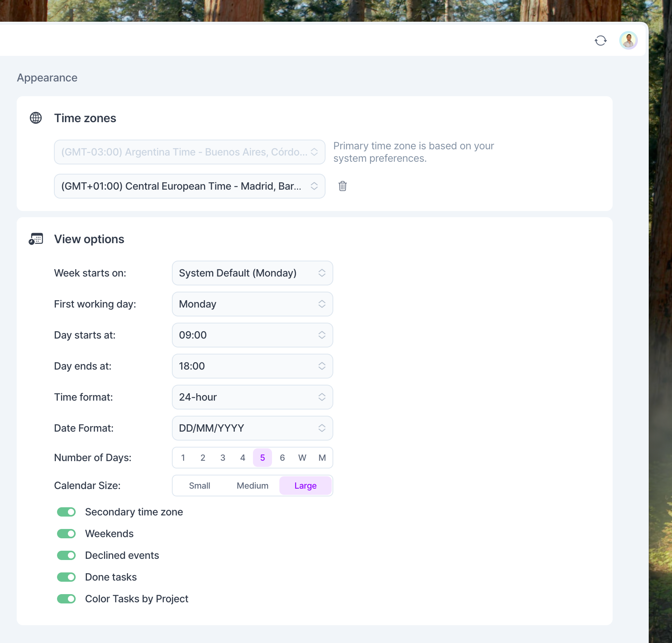672x643 pixels.
Task: Choose W week view in Number of Days
Action: [302, 458]
